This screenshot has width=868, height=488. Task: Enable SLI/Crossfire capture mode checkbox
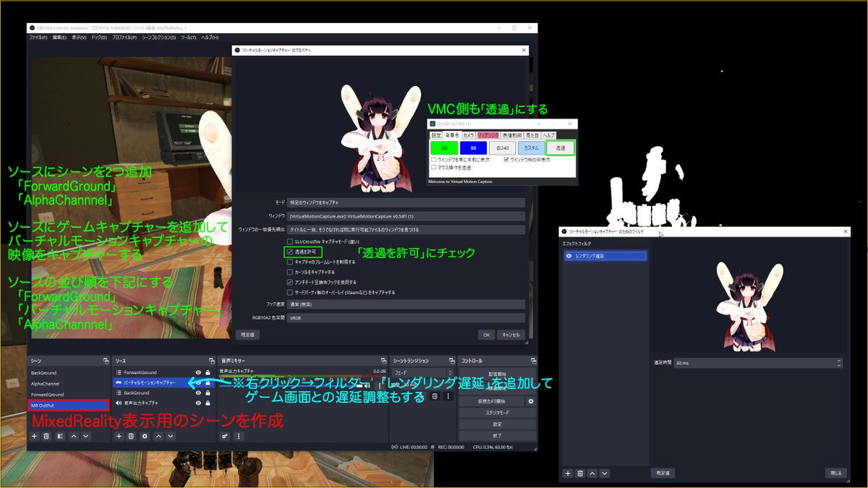tap(290, 241)
